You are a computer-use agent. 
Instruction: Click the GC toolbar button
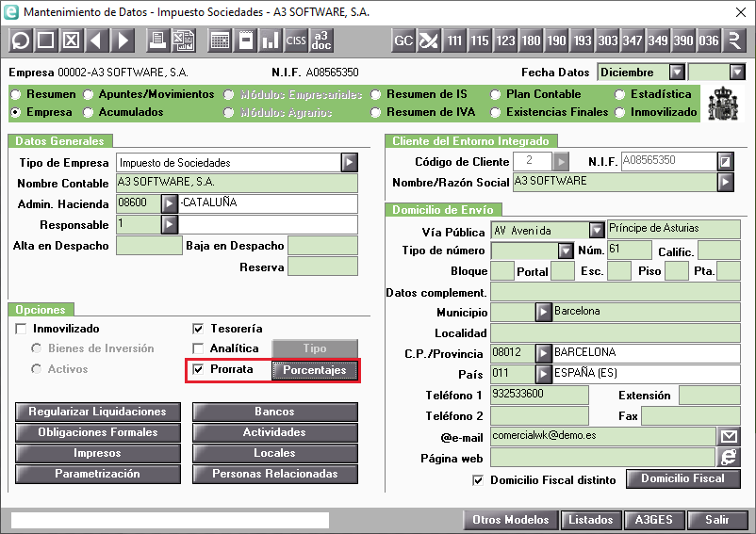tap(403, 40)
